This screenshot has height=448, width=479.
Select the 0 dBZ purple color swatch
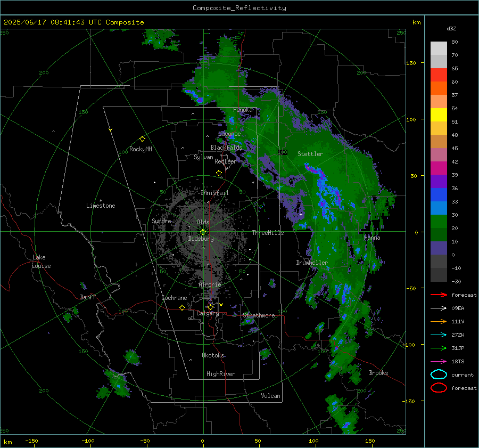point(439,248)
